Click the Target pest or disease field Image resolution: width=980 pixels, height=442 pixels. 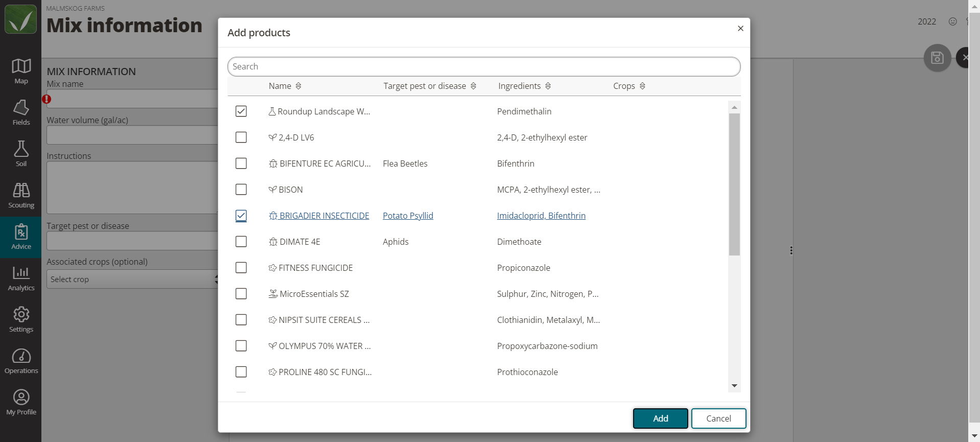point(132,241)
